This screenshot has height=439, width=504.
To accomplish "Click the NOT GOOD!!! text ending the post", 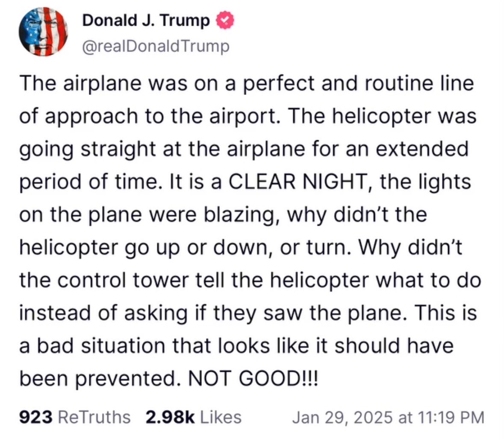I will pos(253,377).
